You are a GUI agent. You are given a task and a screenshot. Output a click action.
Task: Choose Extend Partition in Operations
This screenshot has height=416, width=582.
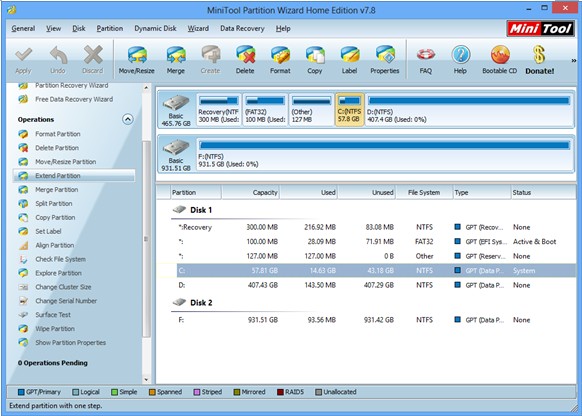tap(73, 176)
